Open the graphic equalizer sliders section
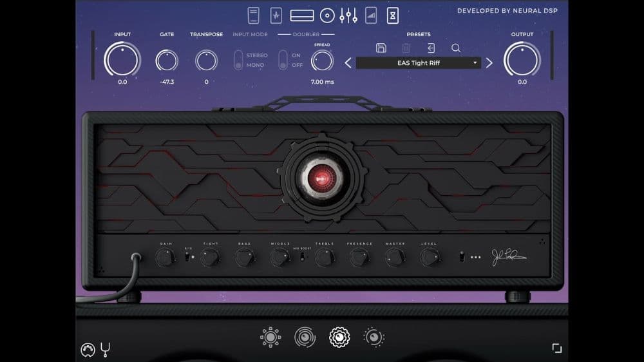This screenshot has width=644, height=362. tap(348, 15)
